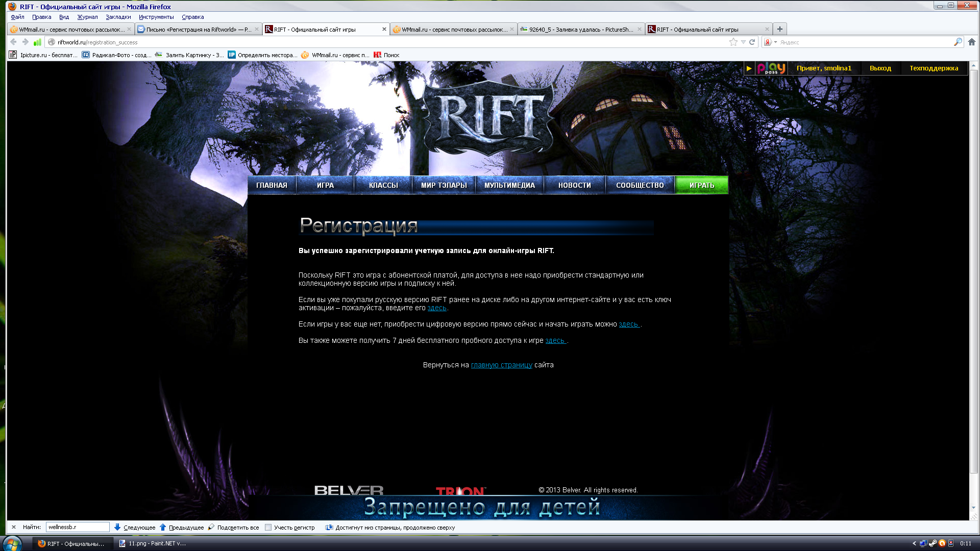Click the Windows Start orb

(12, 543)
